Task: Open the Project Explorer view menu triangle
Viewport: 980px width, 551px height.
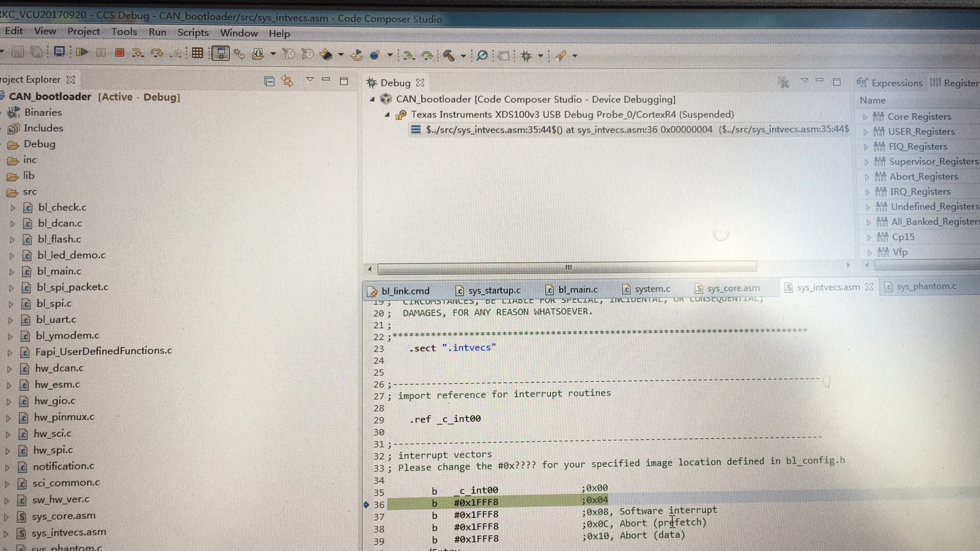Action: 310,80
